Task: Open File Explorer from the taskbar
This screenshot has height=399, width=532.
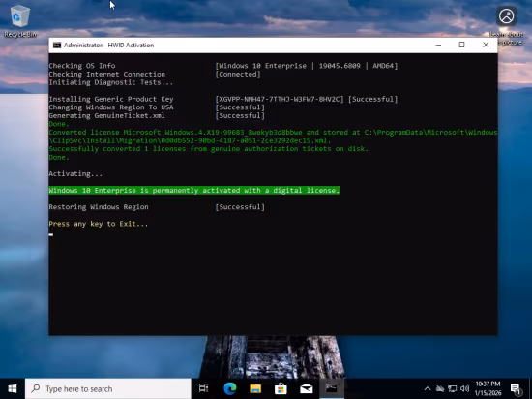Action: coord(255,388)
